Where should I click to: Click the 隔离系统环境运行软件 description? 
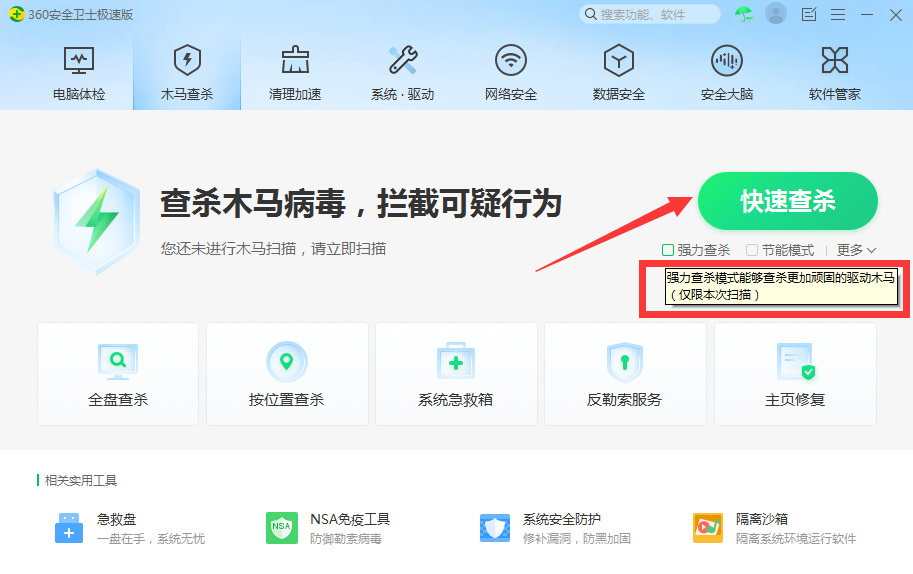tap(796, 539)
